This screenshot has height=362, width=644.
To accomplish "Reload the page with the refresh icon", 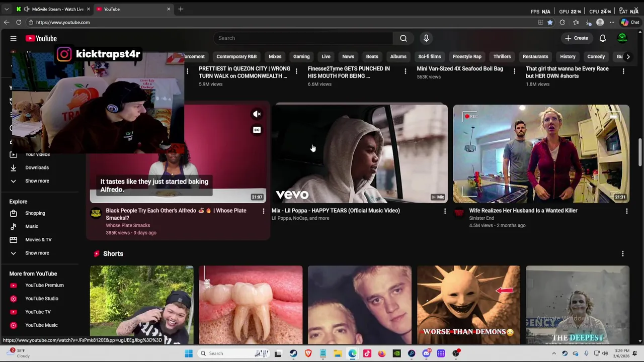I will (x=19, y=22).
